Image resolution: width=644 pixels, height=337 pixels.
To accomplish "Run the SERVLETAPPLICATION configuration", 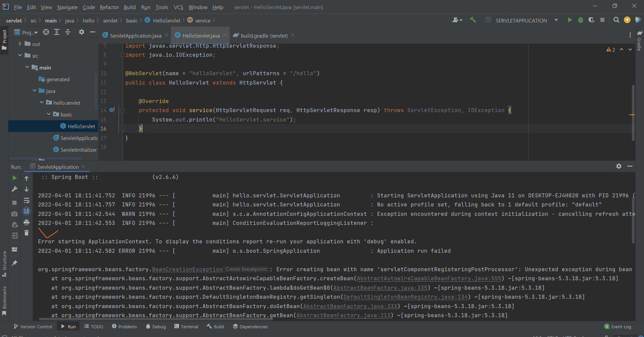I will click(x=569, y=20).
